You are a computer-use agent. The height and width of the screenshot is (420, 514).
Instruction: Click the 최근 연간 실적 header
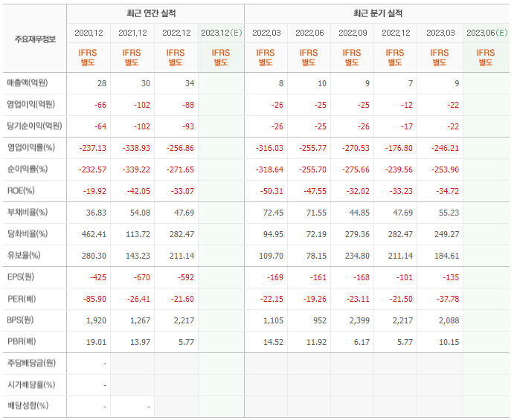[x=151, y=13]
